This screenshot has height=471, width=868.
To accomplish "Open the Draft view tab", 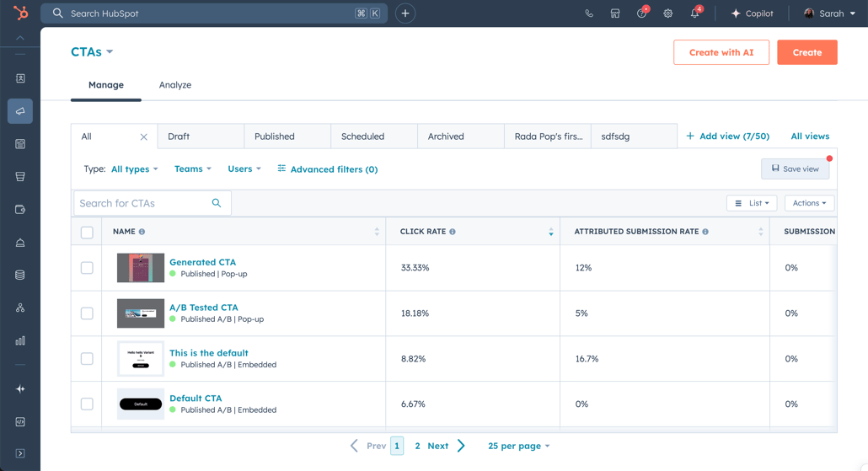I will pos(201,136).
